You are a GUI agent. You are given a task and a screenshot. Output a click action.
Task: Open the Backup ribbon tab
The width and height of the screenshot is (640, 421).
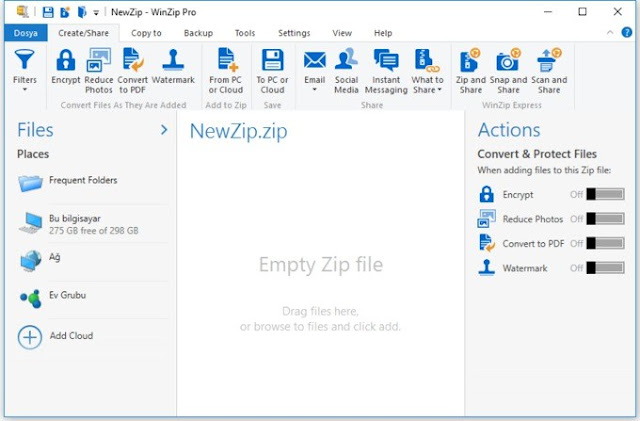click(198, 33)
